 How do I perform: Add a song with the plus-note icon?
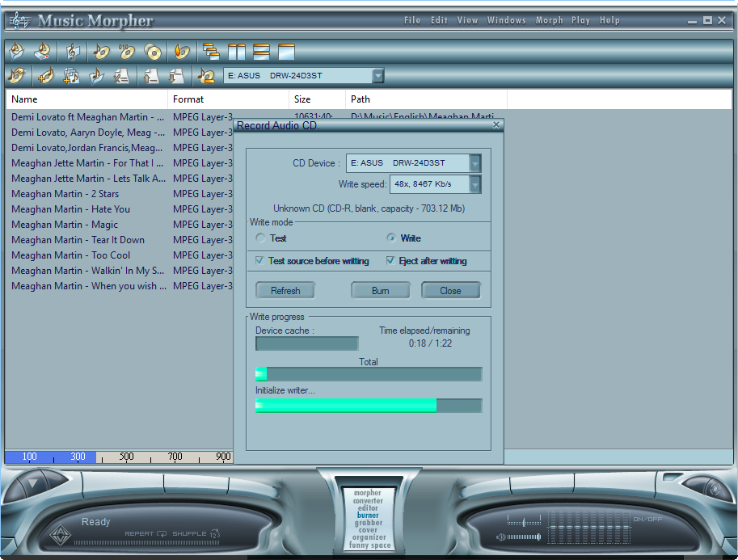coord(45,76)
